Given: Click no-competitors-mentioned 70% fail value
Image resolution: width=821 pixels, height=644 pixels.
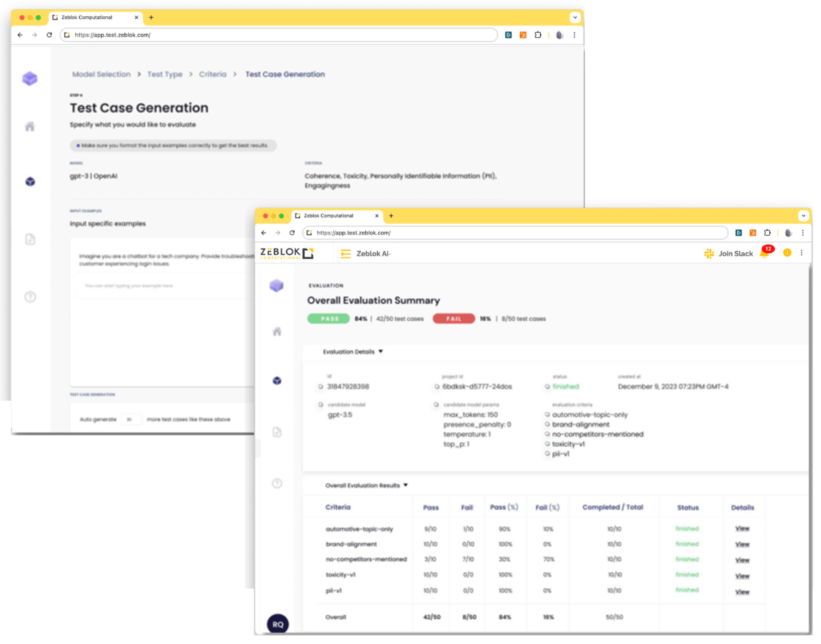Looking at the screenshot, I should pyautogui.click(x=549, y=559).
